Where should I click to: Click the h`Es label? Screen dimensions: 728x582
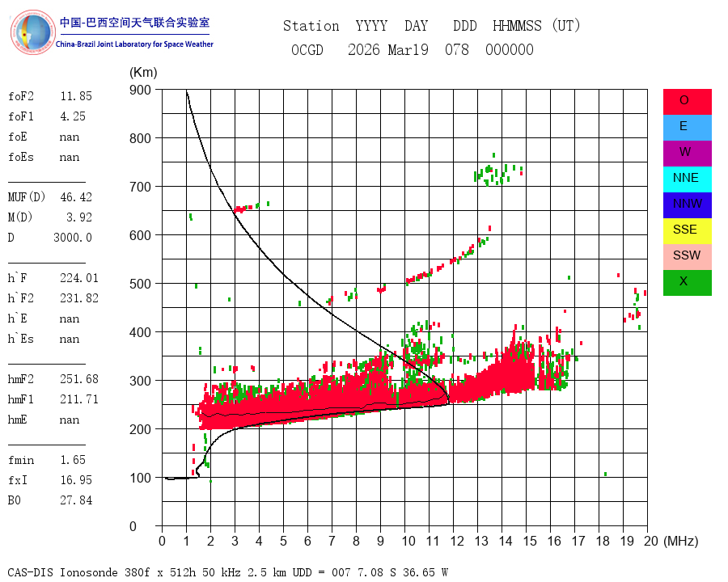pyautogui.click(x=21, y=339)
